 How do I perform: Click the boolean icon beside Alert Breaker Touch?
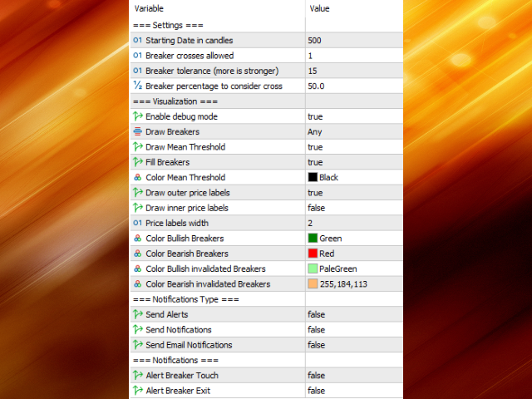pos(137,375)
